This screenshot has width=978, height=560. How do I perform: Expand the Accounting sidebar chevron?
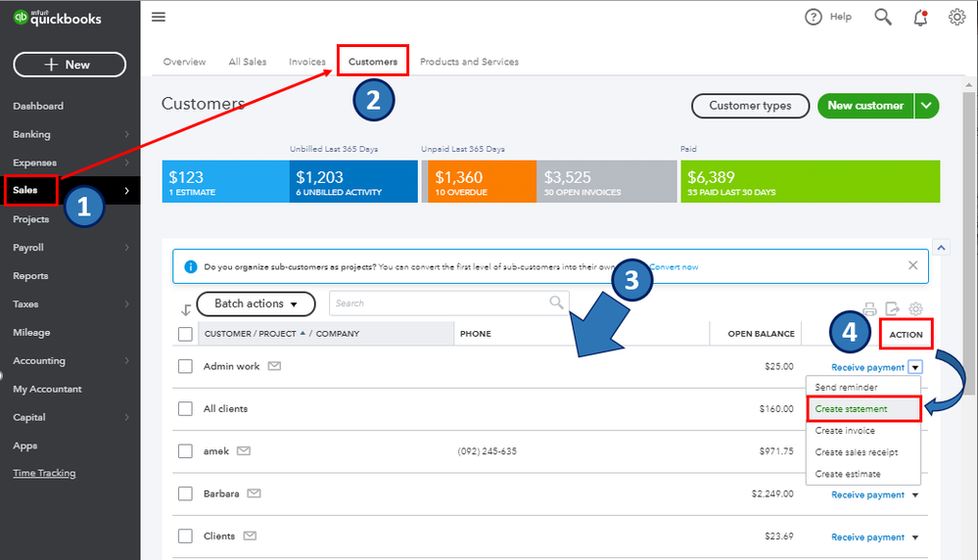click(126, 360)
